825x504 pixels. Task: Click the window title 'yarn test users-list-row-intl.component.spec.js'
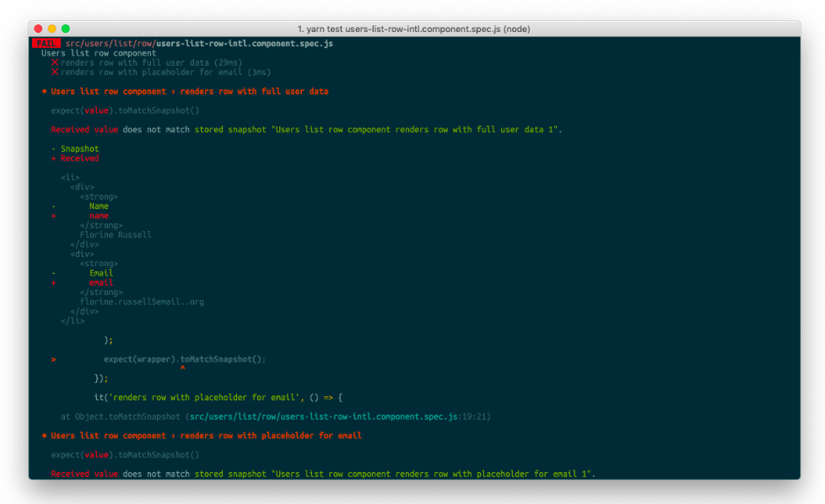pos(413,29)
